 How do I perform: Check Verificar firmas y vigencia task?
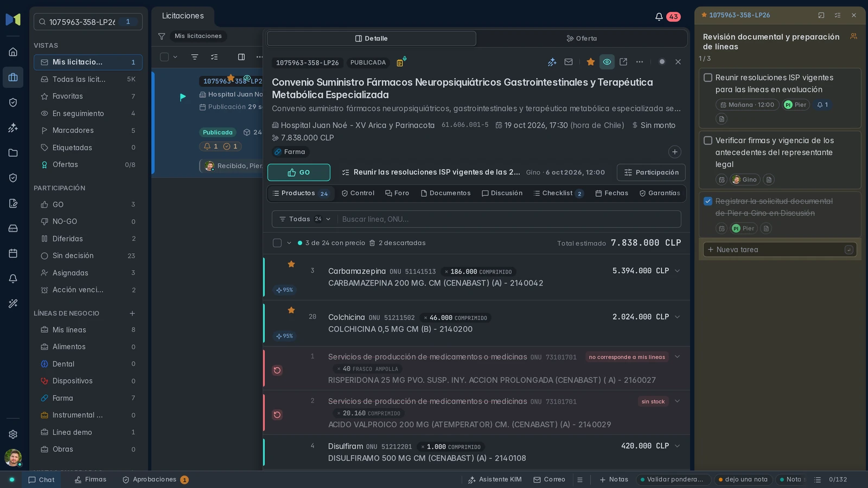pos(708,140)
